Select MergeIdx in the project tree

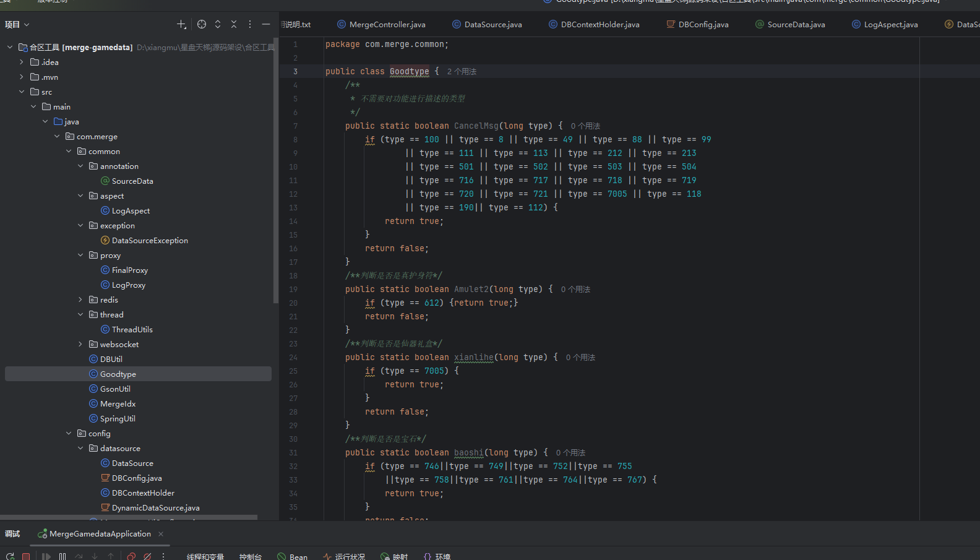(x=118, y=403)
